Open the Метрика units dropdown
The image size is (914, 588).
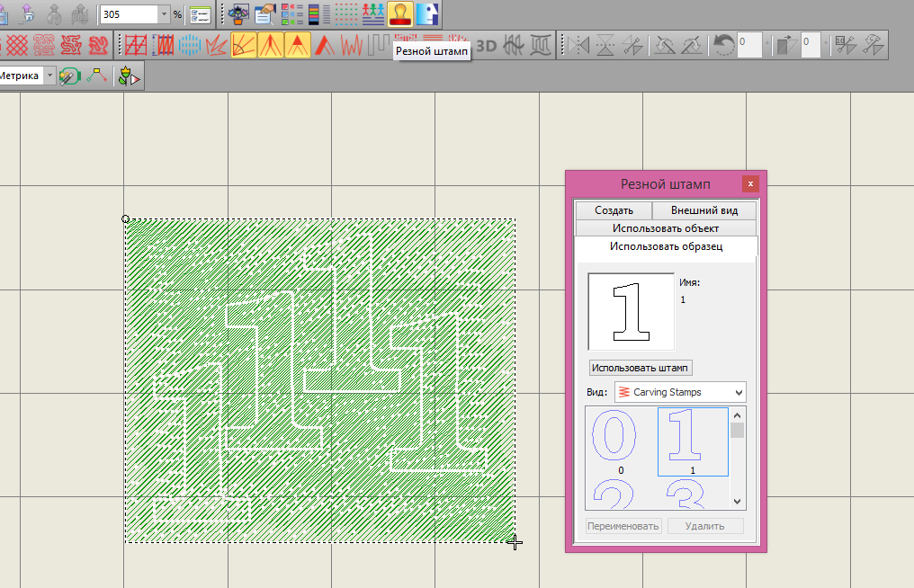pyautogui.click(x=50, y=76)
